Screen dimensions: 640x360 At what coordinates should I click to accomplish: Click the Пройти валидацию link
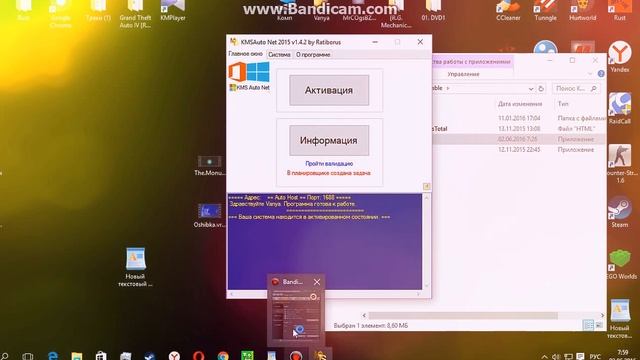click(x=329, y=164)
